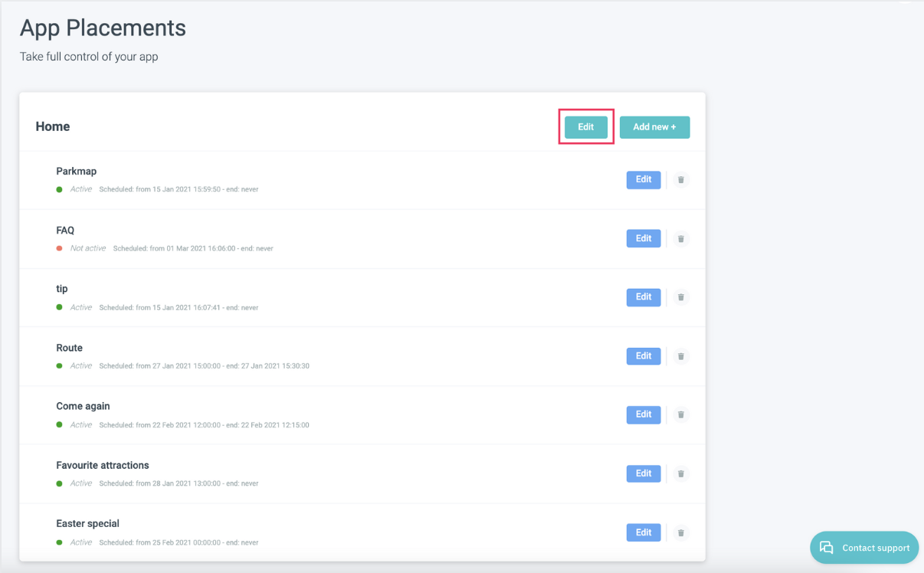924x573 pixels.
Task: Click the App Placements page heading
Action: tap(103, 28)
